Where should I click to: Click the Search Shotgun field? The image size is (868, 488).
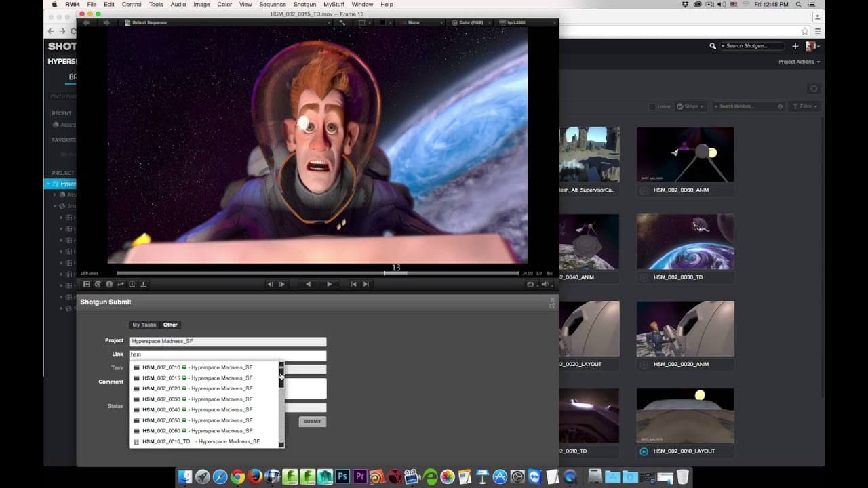pos(751,46)
